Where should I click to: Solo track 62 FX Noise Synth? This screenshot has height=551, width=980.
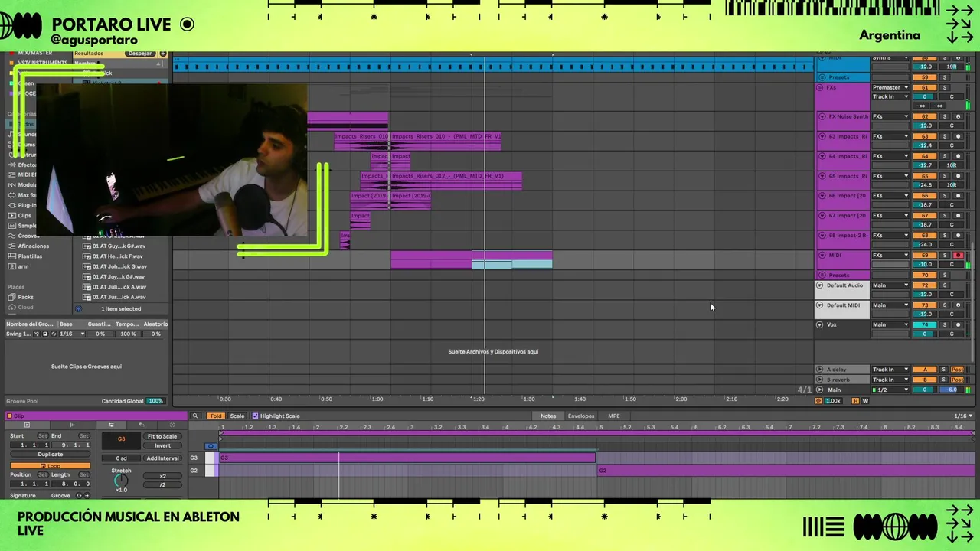[x=945, y=116]
